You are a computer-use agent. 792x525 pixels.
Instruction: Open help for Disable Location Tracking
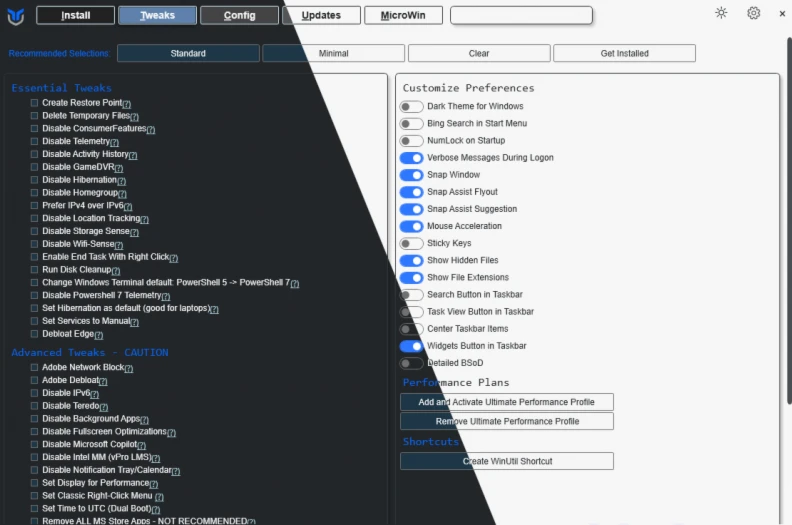pyautogui.click(x=144, y=219)
